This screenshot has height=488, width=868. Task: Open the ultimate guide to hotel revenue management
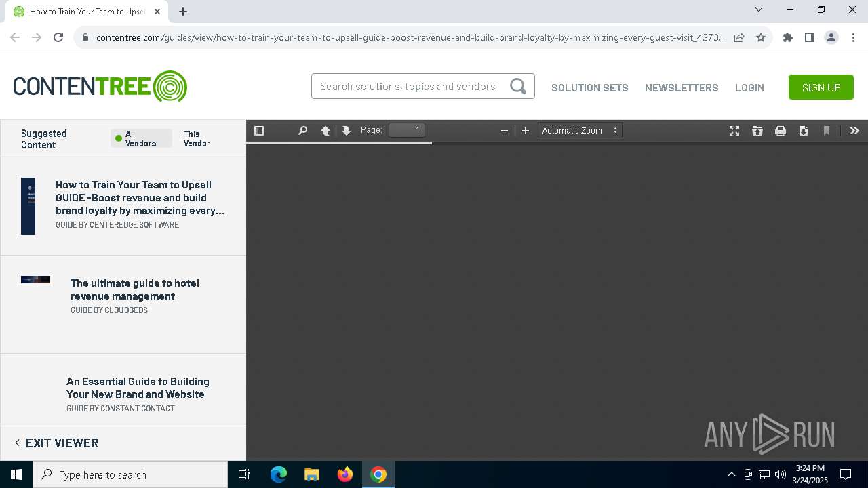click(x=135, y=289)
